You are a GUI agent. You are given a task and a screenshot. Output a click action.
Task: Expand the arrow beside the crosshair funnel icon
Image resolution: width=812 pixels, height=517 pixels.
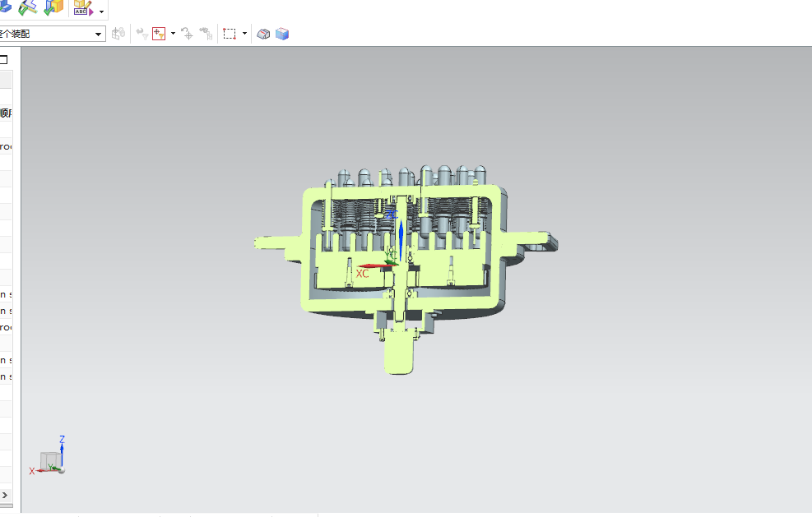(173, 34)
